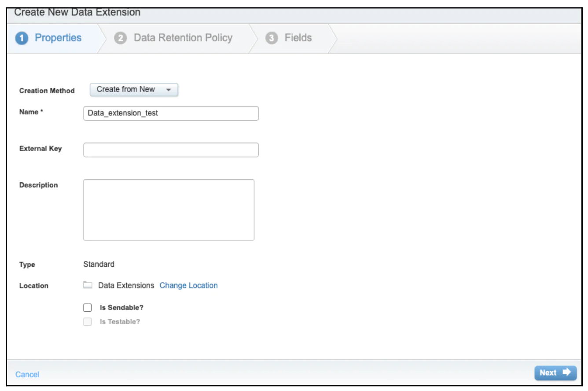Click the External Key input field
Screen dimensions: 588x391
click(171, 150)
